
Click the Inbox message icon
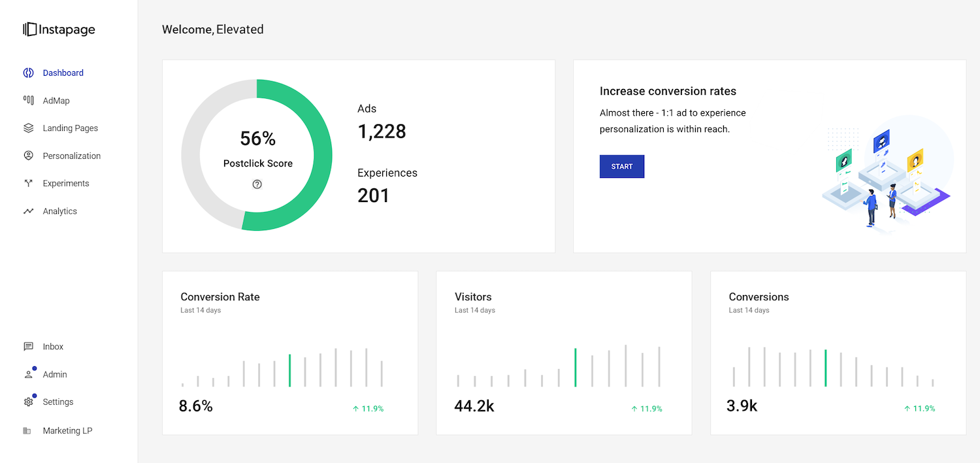tap(28, 347)
